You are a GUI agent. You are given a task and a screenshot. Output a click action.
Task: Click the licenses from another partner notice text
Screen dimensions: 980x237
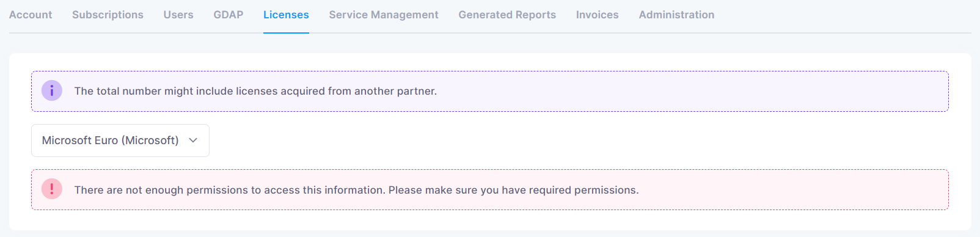255,91
